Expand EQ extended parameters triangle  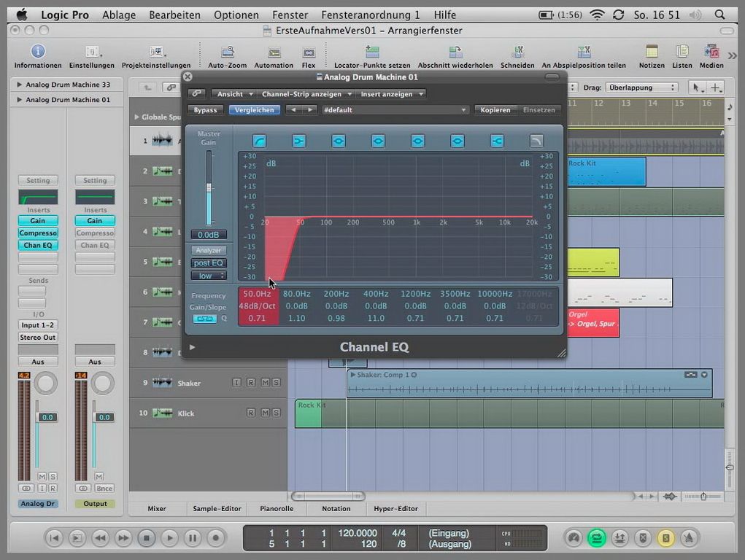click(x=193, y=347)
